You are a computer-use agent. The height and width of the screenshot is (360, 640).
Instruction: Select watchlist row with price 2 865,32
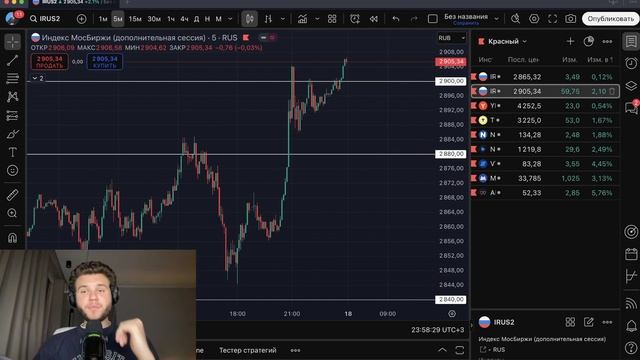coord(545,77)
